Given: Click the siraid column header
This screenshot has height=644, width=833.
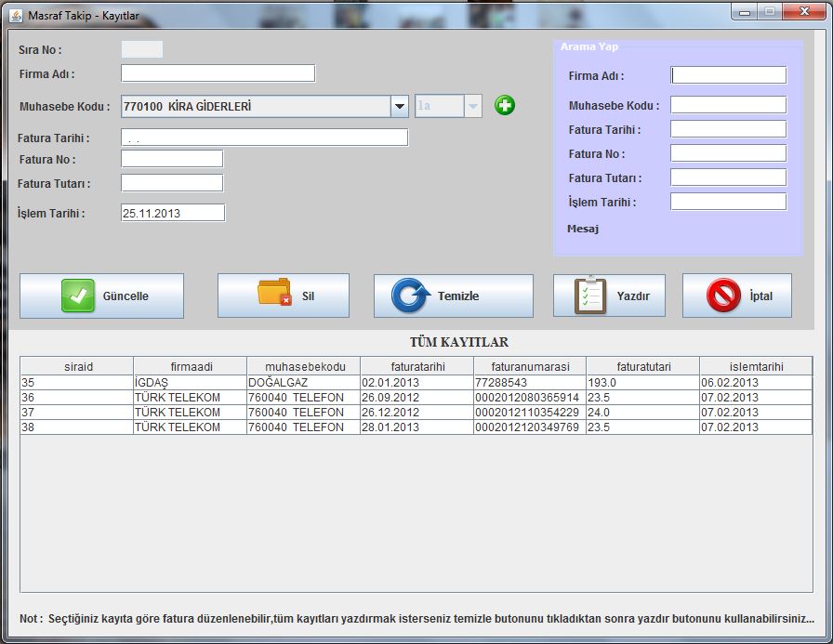Looking at the screenshot, I should pyautogui.click(x=77, y=366).
